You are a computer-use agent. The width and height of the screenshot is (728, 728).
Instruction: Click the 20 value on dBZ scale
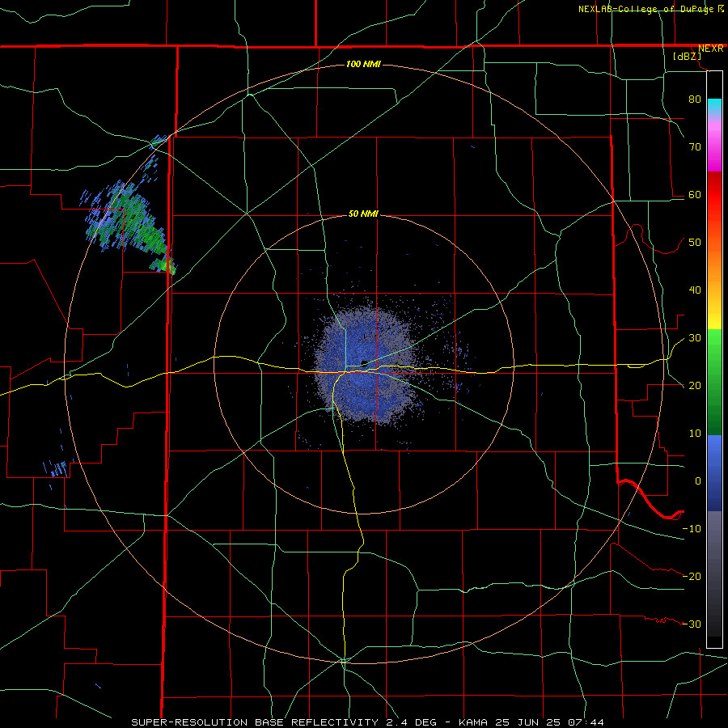(695, 385)
